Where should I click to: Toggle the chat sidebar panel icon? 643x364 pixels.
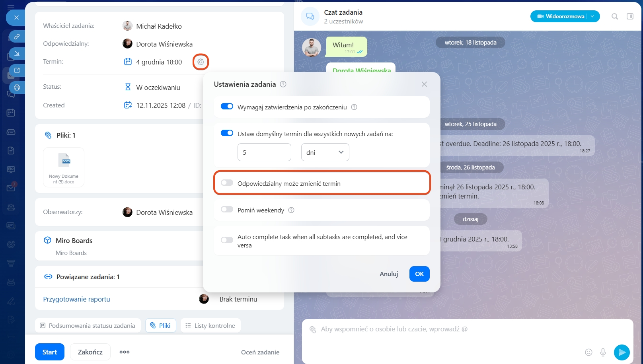click(x=630, y=17)
